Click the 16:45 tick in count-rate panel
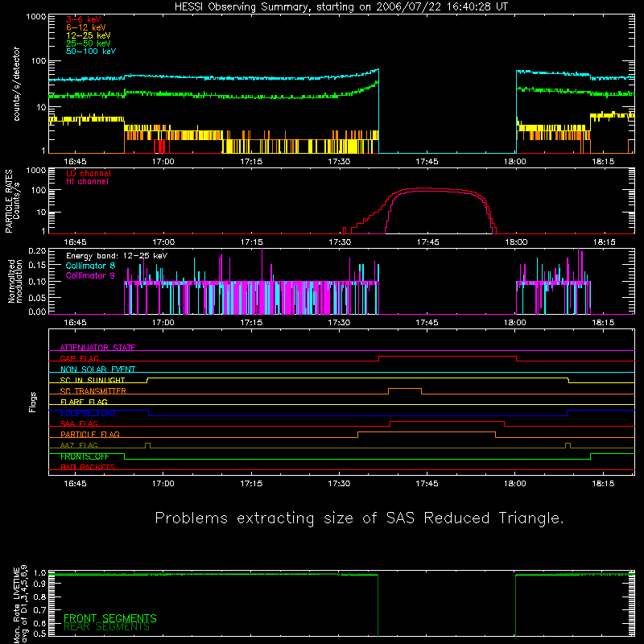The image size is (644, 644). pos(75,162)
